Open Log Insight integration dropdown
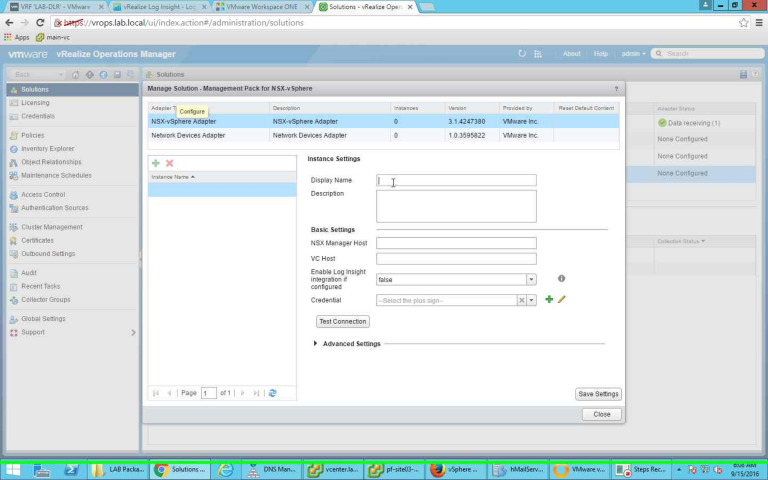Screen dimensions: 768x480 click(531, 279)
